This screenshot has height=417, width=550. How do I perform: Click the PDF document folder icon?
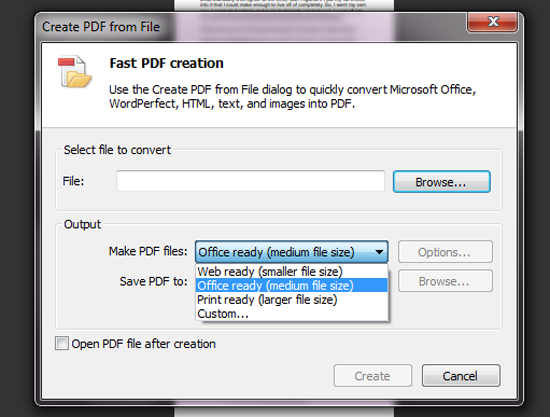point(75,72)
